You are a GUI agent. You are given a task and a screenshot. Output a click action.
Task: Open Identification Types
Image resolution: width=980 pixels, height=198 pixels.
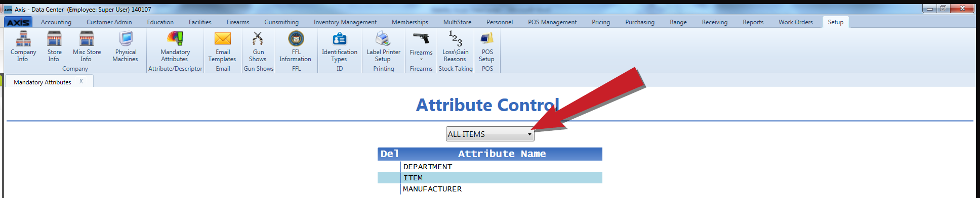[339, 46]
